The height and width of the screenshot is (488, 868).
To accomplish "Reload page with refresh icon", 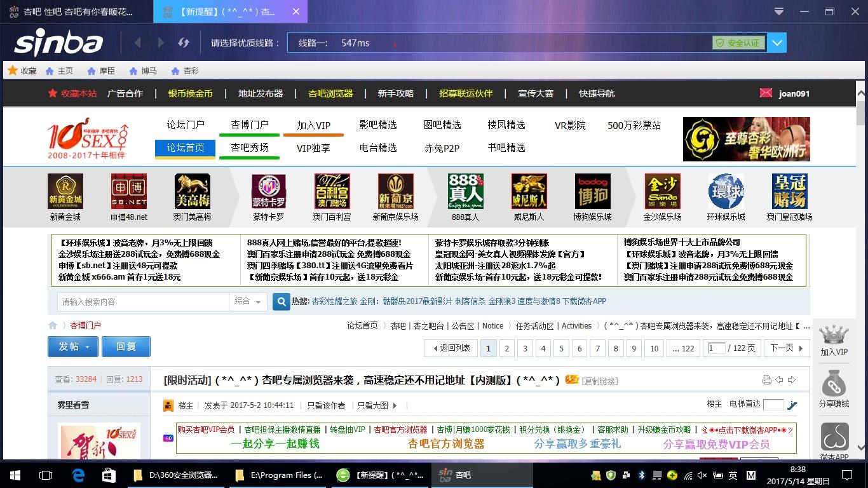I will (x=184, y=43).
